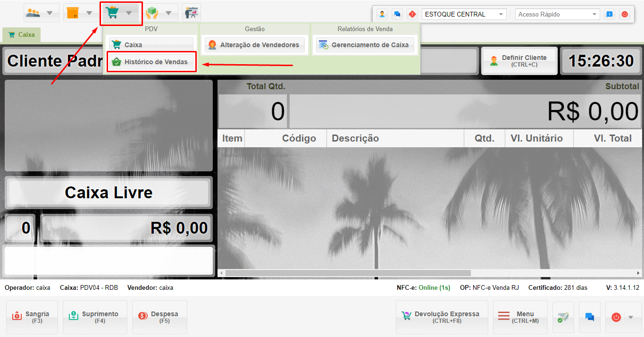Click the red diamond alert icon

point(412,14)
